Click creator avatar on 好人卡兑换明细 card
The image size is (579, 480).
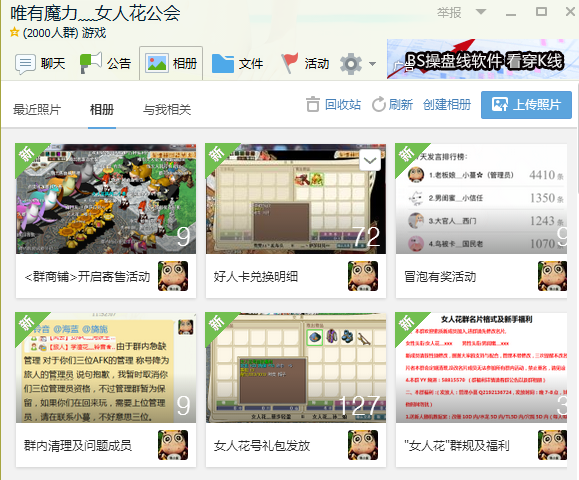(x=363, y=276)
